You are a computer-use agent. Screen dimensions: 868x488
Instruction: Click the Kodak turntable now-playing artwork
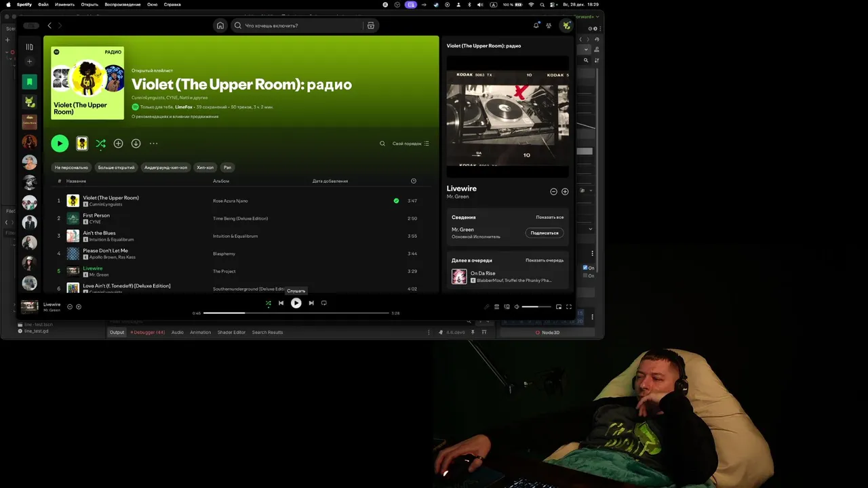(x=507, y=116)
